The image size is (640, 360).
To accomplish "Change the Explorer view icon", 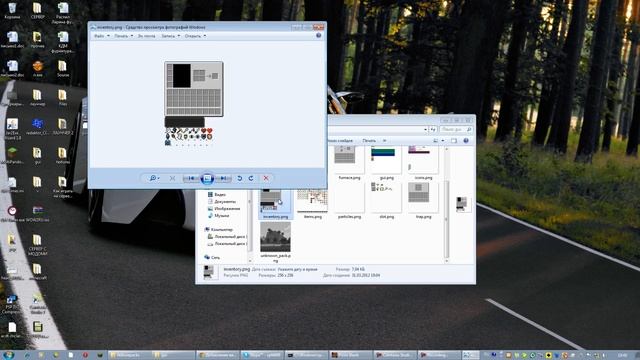I will click(436, 140).
